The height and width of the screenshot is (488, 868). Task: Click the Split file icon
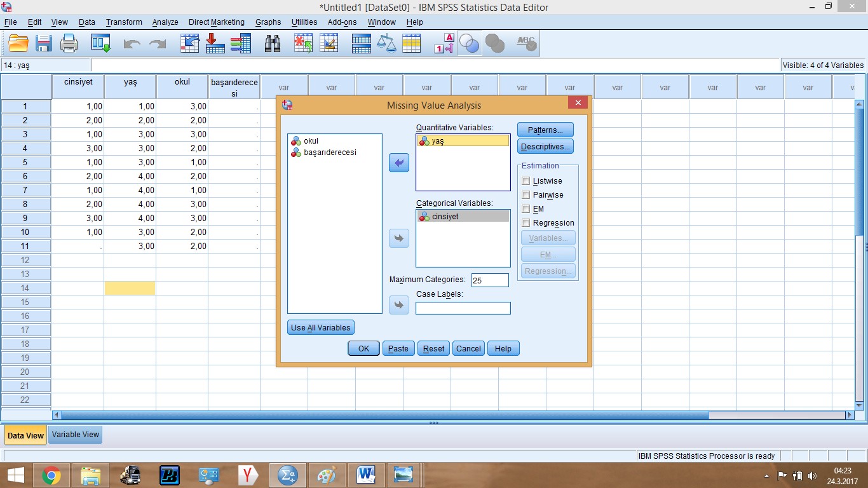click(361, 43)
